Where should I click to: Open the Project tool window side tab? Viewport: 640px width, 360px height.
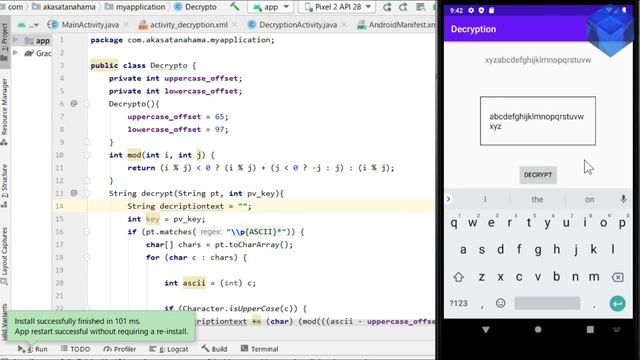click(4, 41)
